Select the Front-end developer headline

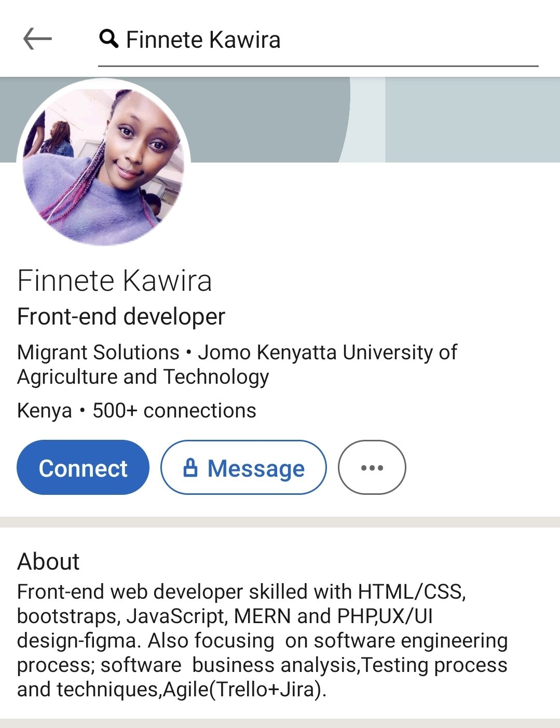point(121,317)
